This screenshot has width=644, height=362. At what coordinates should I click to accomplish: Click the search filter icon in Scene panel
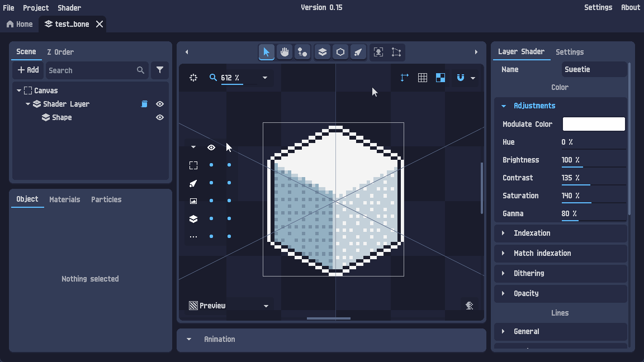[x=160, y=70]
